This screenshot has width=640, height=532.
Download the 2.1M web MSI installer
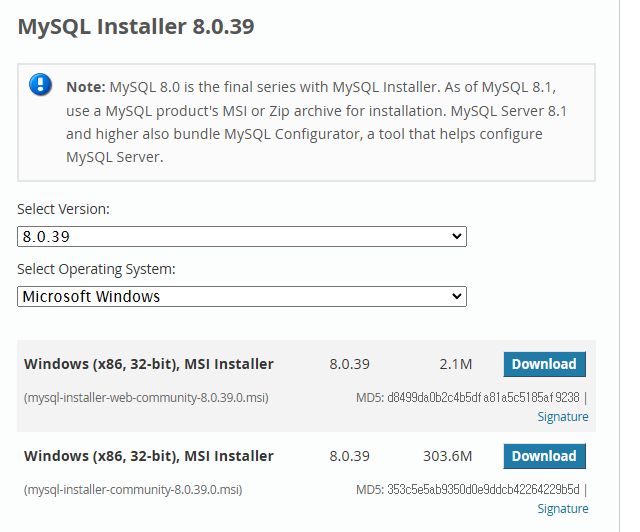point(544,364)
